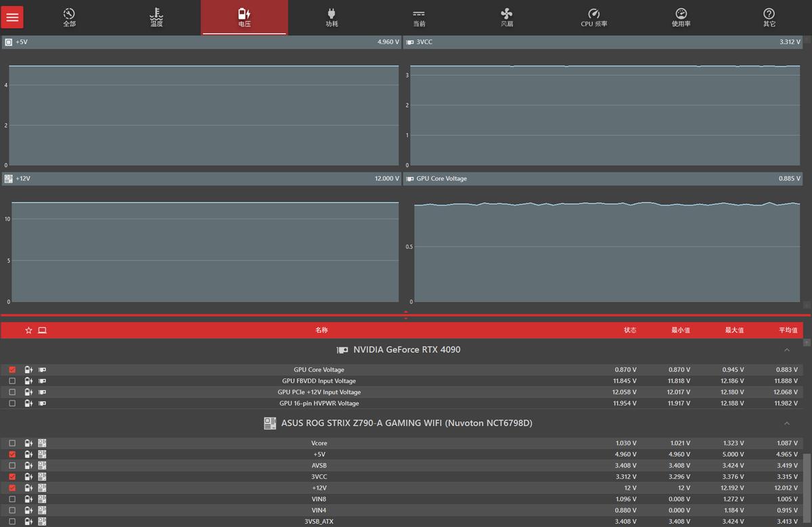Open the red hamburger menu button
This screenshot has width=812, height=527.
(x=12, y=18)
